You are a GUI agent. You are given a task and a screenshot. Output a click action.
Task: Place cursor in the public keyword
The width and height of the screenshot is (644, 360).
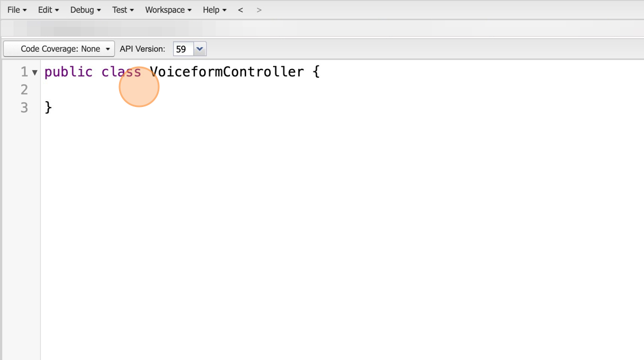pos(68,72)
